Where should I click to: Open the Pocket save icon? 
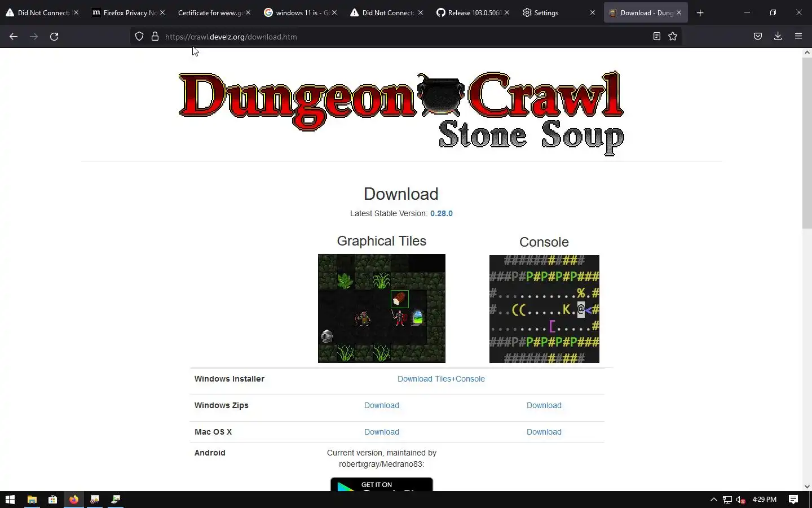tap(758, 37)
